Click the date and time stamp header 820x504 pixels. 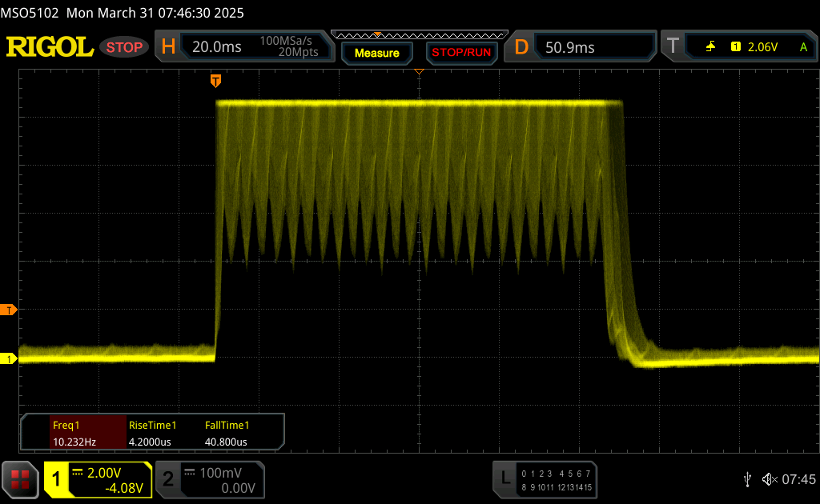[x=155, y=13]
